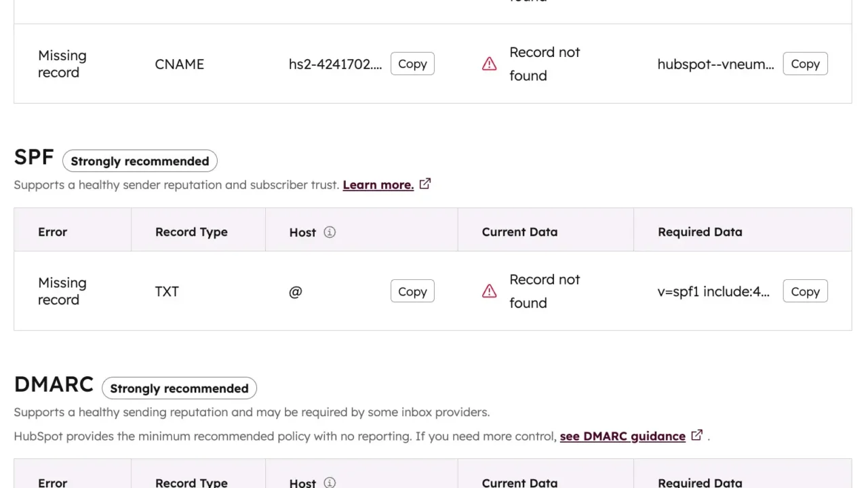Click the CNAME row warning triangle icon

(x=489, y=64)
